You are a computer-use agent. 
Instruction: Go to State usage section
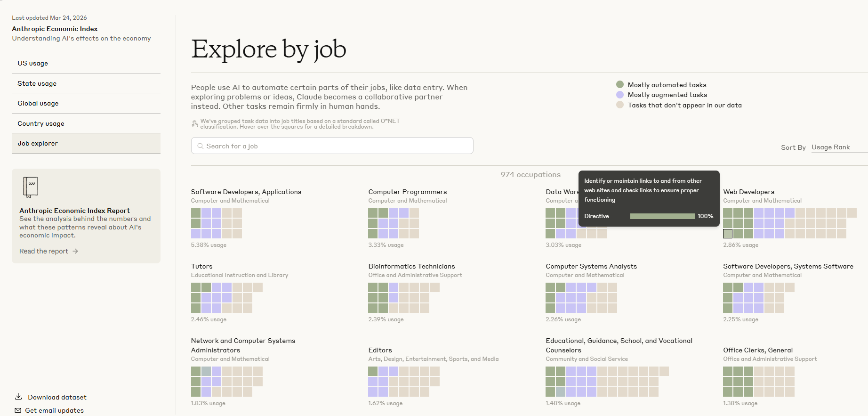coord(37,83)
